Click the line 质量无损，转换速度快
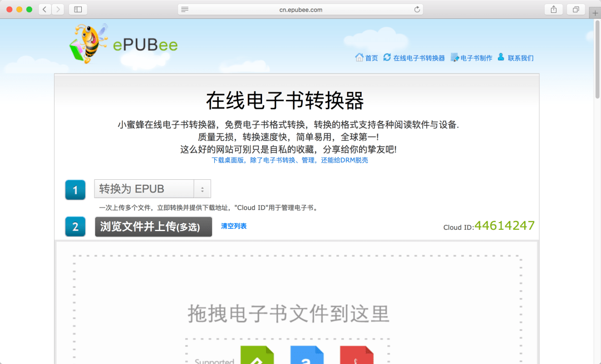The width and height of the screenshot is (601, 364). point(288,137)
